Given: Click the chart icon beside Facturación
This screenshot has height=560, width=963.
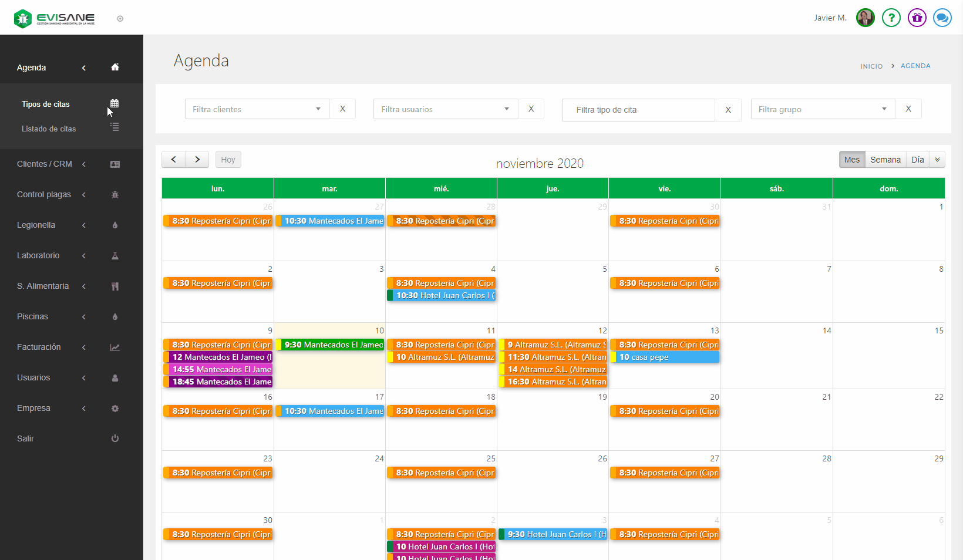Looking at the screenshot, I should (115, 348).
